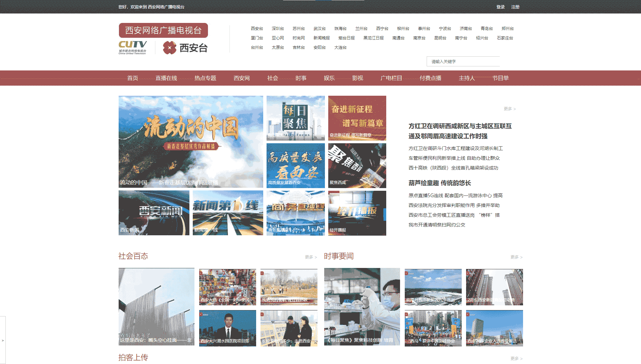Open 原点直播5G连线 article link

pos(456,195)
